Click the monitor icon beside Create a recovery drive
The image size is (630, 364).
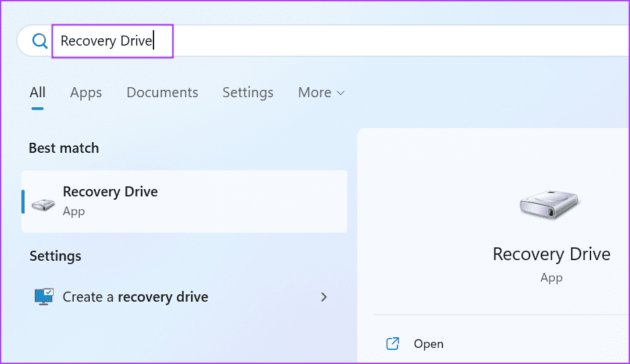tap(44, 297)
